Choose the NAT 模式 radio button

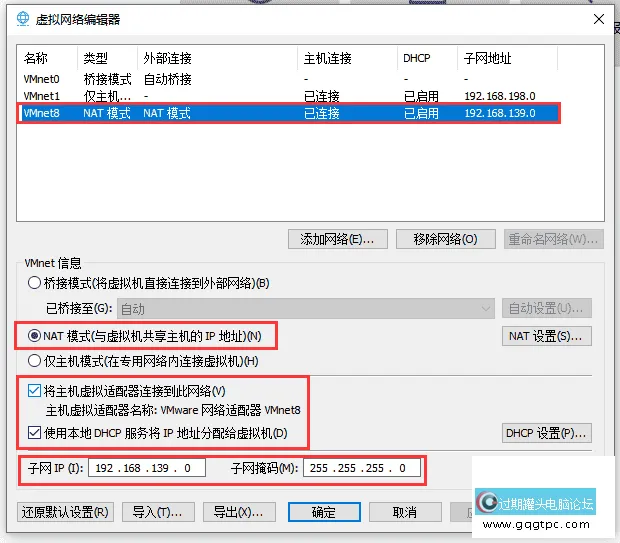pyautogui.click(x=34, y=336)
